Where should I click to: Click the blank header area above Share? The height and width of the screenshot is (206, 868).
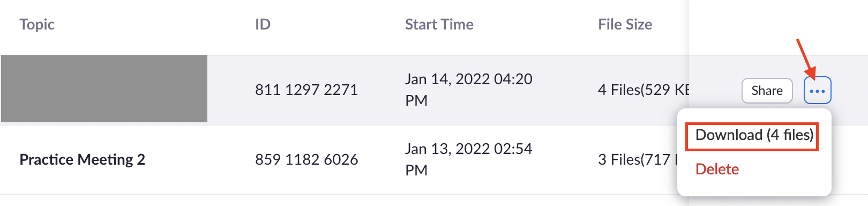[x=778, y=27]
